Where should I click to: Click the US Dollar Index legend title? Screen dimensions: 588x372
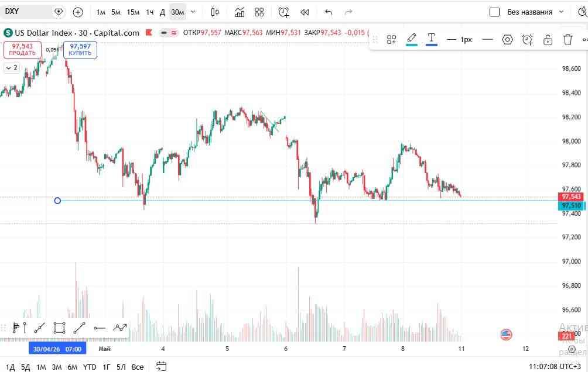(77, 33)
